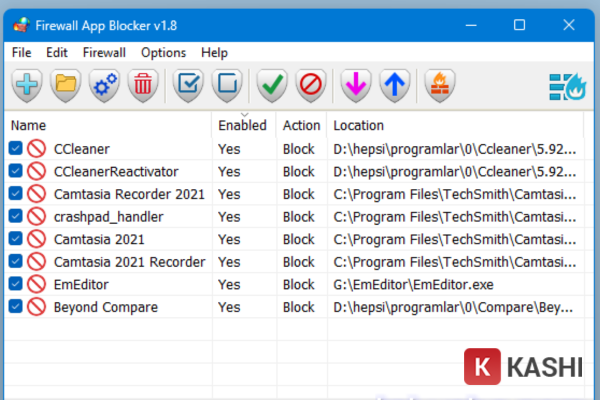This screenshot has height=400, width=600.
Task: Select the crashpad_handler row
Action: click(x=108, y=216)
